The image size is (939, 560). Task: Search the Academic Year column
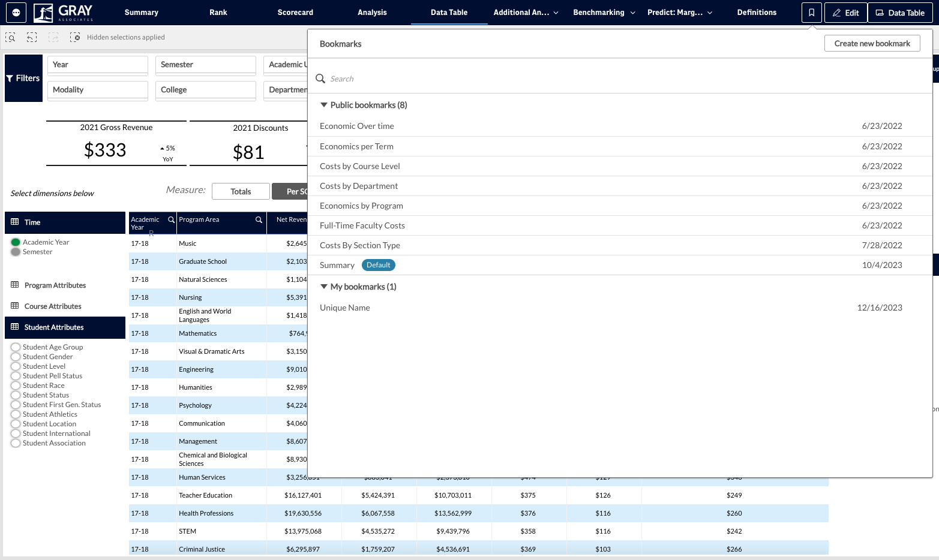pos(171,219)
